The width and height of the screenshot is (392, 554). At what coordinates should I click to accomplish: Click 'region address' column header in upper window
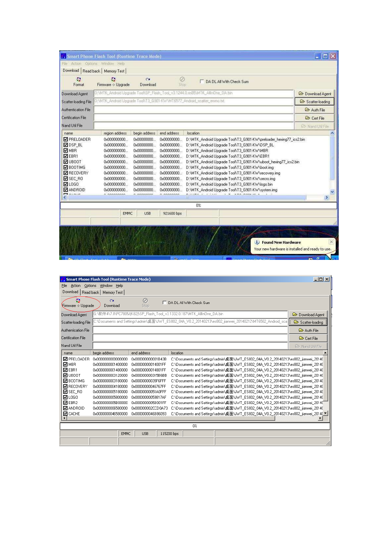[x=116, y=133]
